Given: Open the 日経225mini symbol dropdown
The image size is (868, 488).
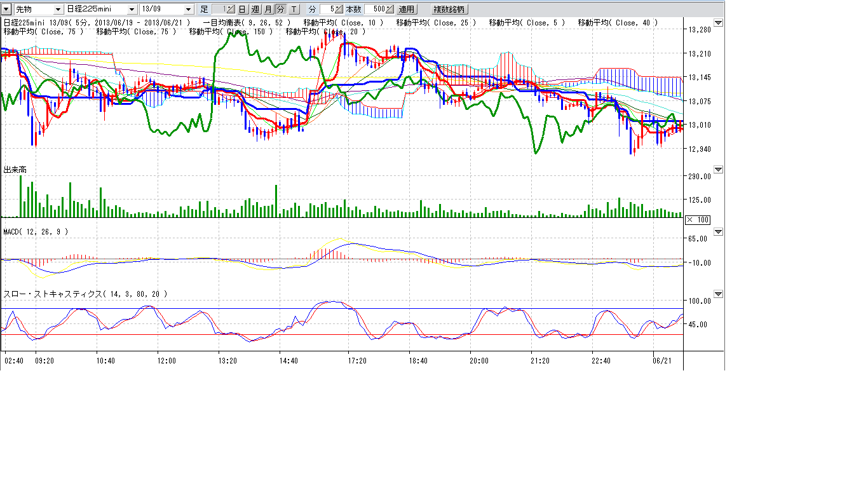Looking at the screenshot, I should coord(132,10).
